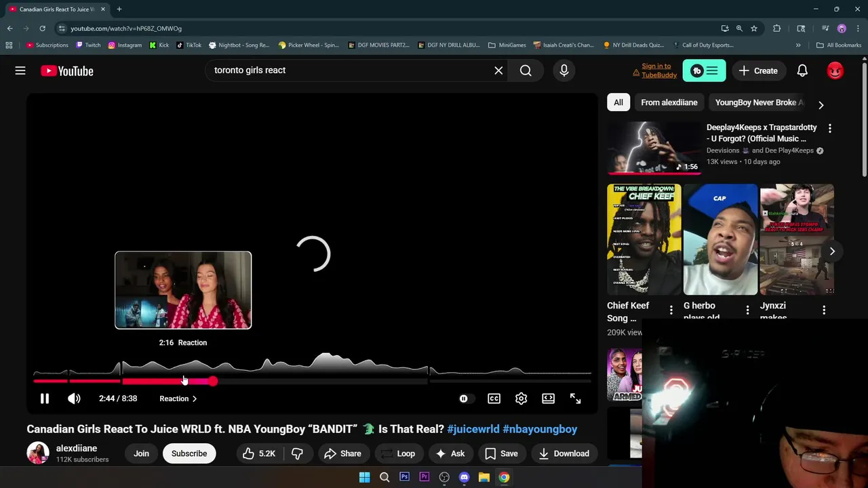Open the Subscriptions bookmark

click(x=47, y=45)
